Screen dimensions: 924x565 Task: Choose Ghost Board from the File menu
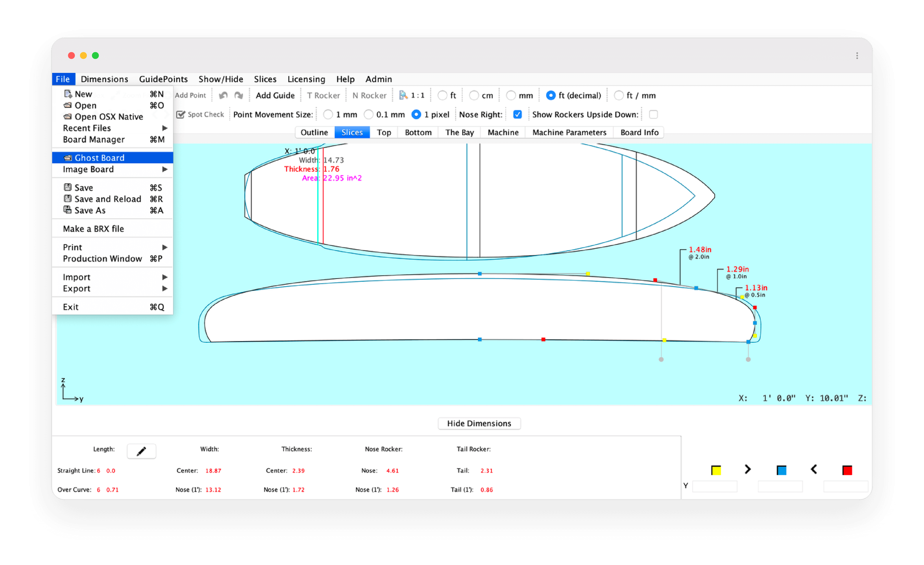click(x=99, y=158)
